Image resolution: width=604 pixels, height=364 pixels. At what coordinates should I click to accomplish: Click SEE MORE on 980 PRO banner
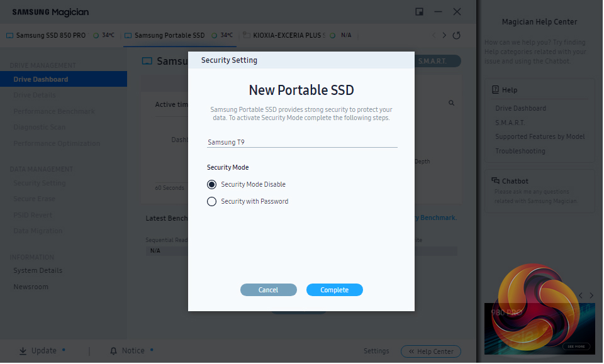[576, 347]
